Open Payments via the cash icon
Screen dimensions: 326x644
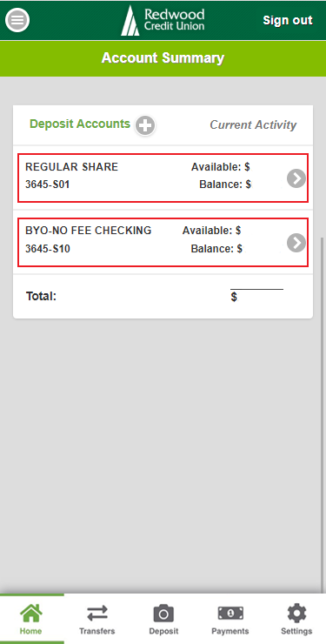pos(230,614)
